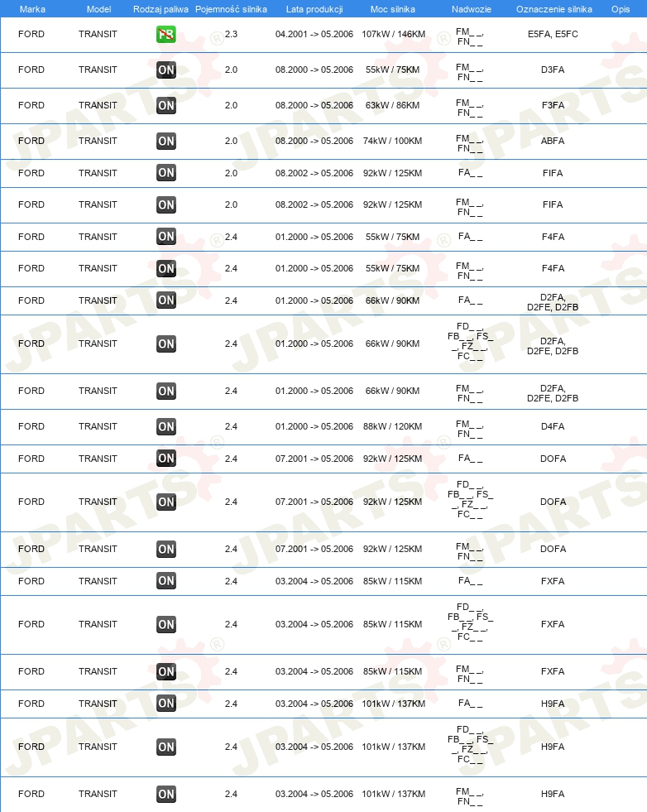The image size is (647, 812).
Task: Click the engine capacity value '2.3'
Action: (x=231, y=34)
